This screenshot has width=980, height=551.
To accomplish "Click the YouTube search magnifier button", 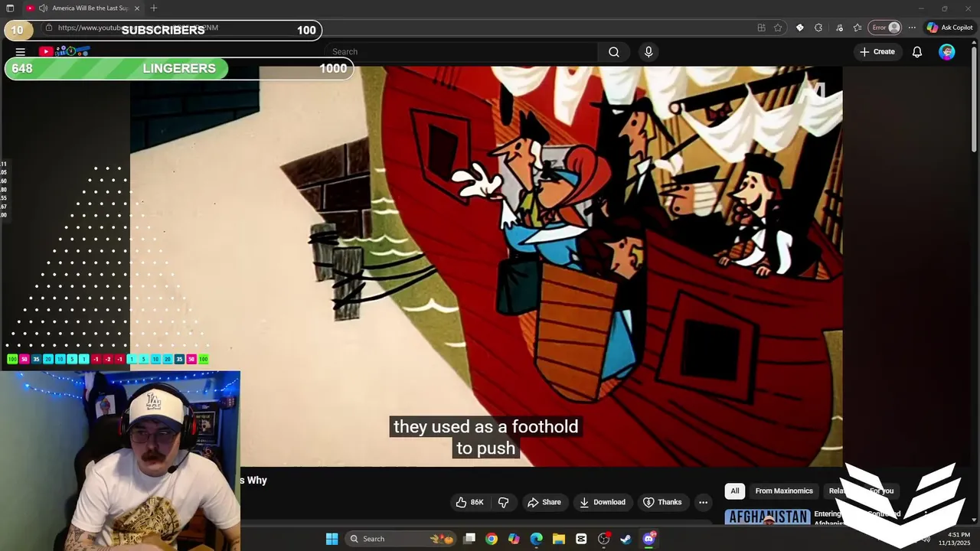I will (614, 52).
